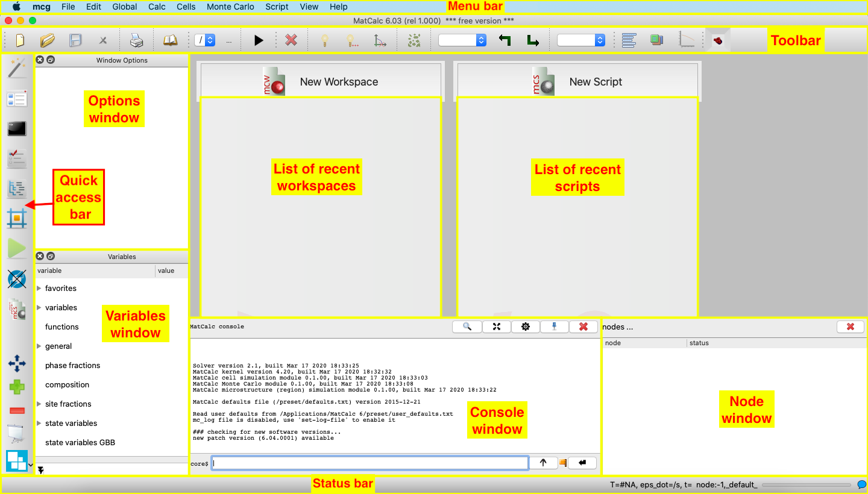This screenshot has height=494, width=868.
Task: Toggle the console pin button
Action: [555, 327]
